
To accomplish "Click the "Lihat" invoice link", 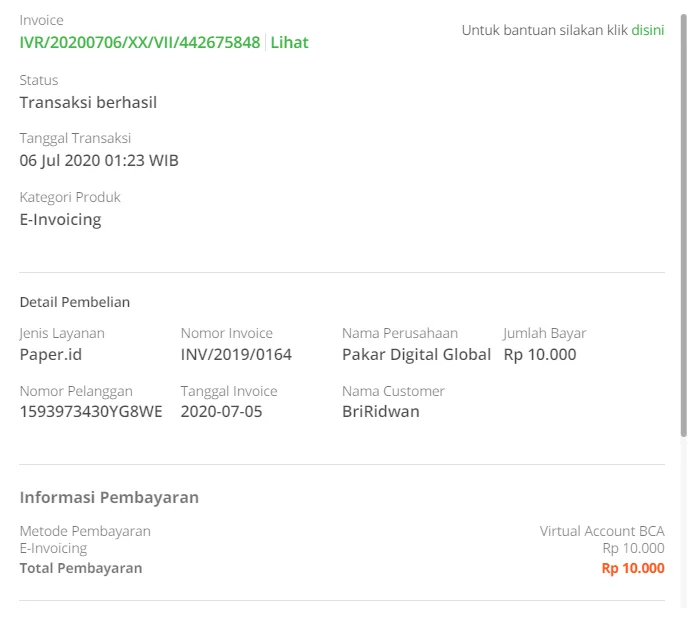I will tap(290, 42).
